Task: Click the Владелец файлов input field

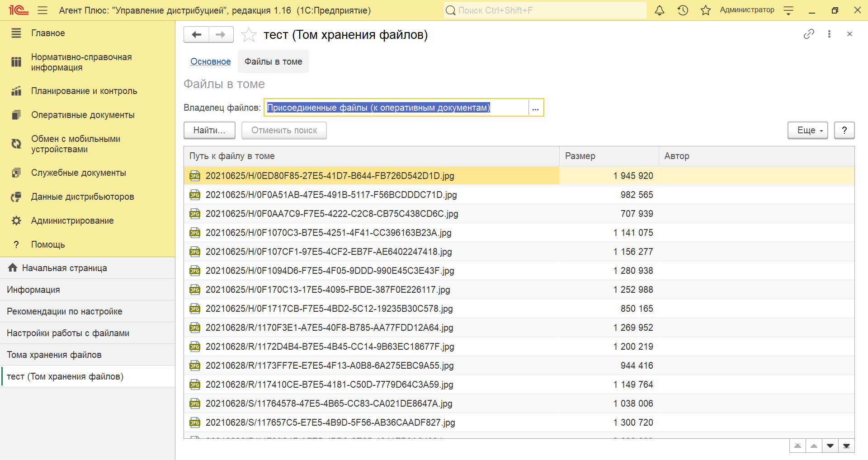Action: (396, 108)
